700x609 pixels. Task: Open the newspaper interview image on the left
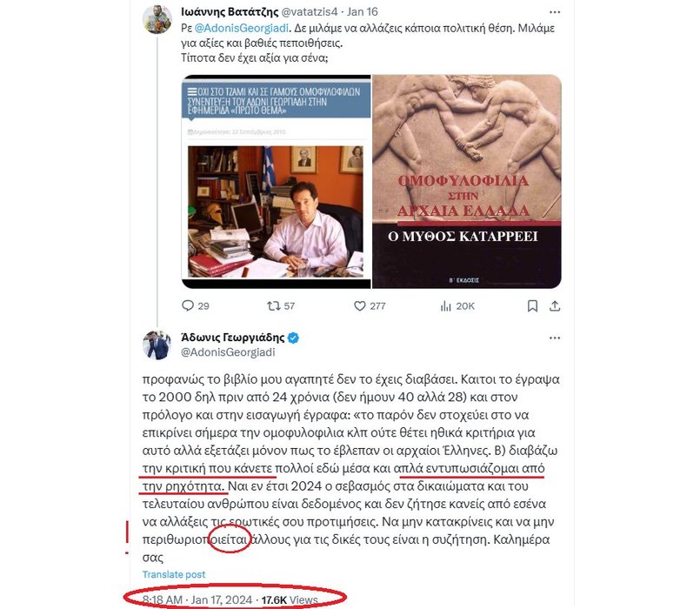[276, 182]
